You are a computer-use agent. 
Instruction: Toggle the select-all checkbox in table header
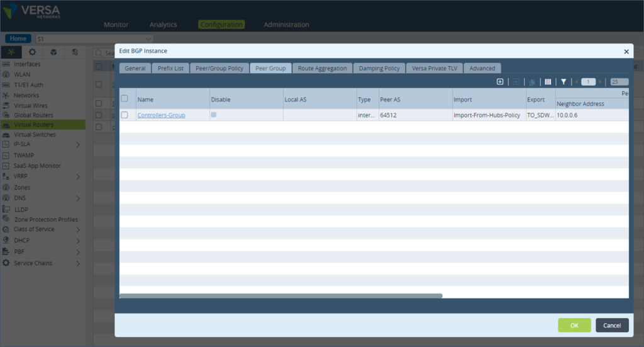tap(125, 98)
